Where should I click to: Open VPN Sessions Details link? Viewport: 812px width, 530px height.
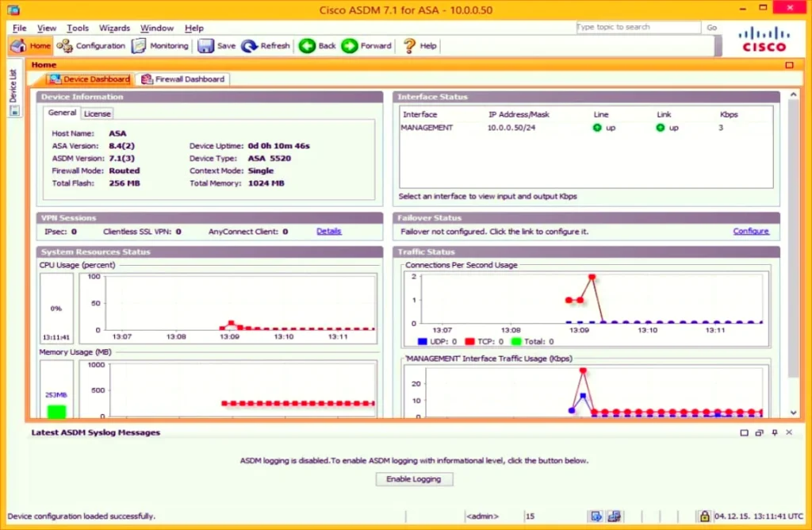[329, 231]
